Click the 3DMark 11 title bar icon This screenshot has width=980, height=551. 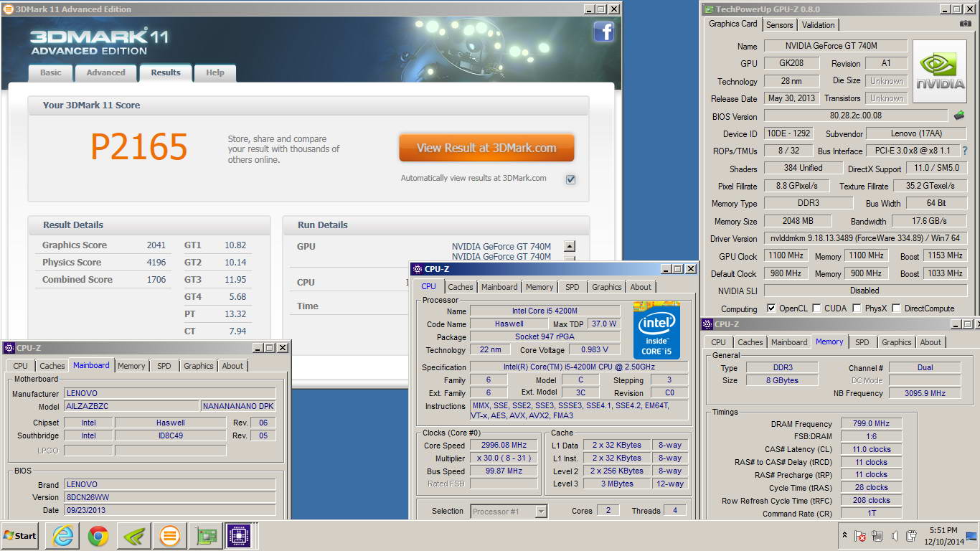[9, 9]
